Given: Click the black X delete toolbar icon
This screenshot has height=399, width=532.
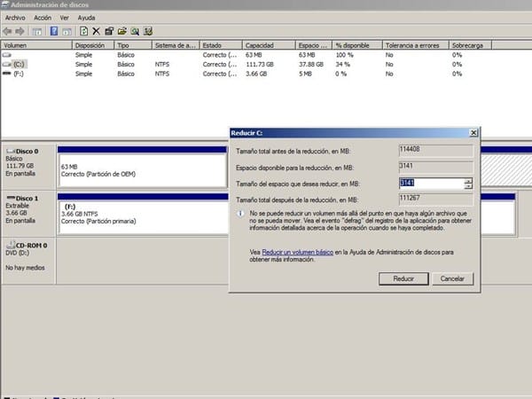Looking at the screenshot, I should click(x=97, y=31).
